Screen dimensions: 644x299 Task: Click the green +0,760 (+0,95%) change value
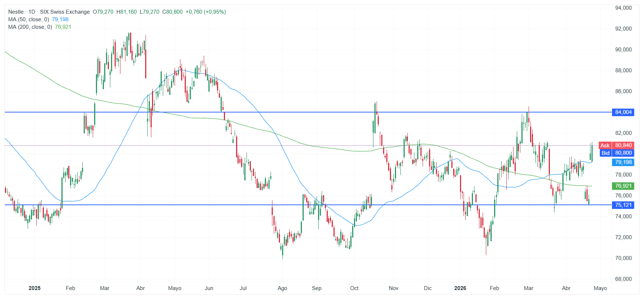(206, 12)
